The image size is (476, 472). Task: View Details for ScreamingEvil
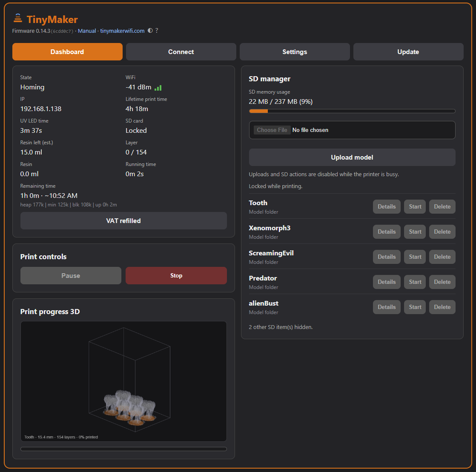pyautogui.click(x=387, y=257)
